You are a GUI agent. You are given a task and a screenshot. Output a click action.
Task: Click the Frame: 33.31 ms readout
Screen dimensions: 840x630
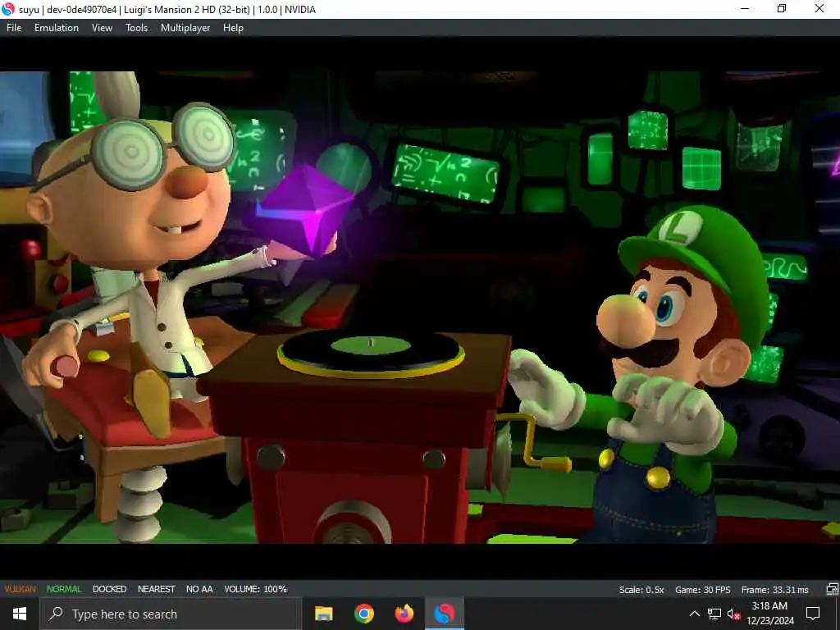[x=774, y=589]
